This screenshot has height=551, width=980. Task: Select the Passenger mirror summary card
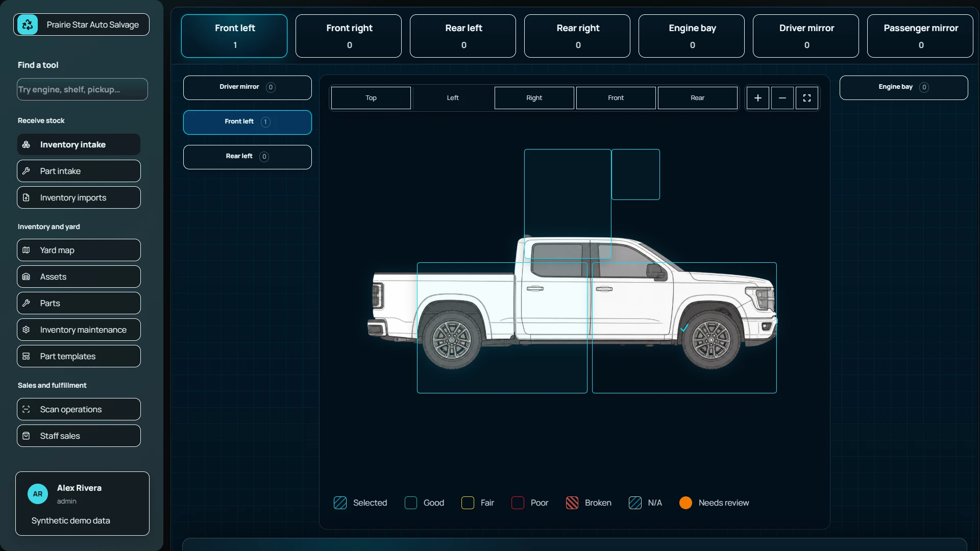(x=920, y=36)
